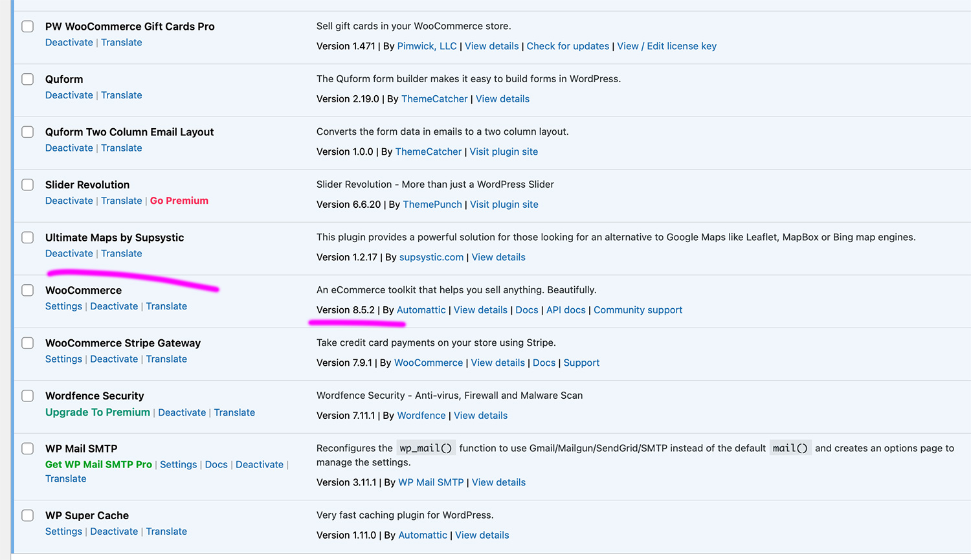The height and width of the screenshot is (560, 971).
Task: Click Support link for Stripe Gateway
Action: coord(581,363)
